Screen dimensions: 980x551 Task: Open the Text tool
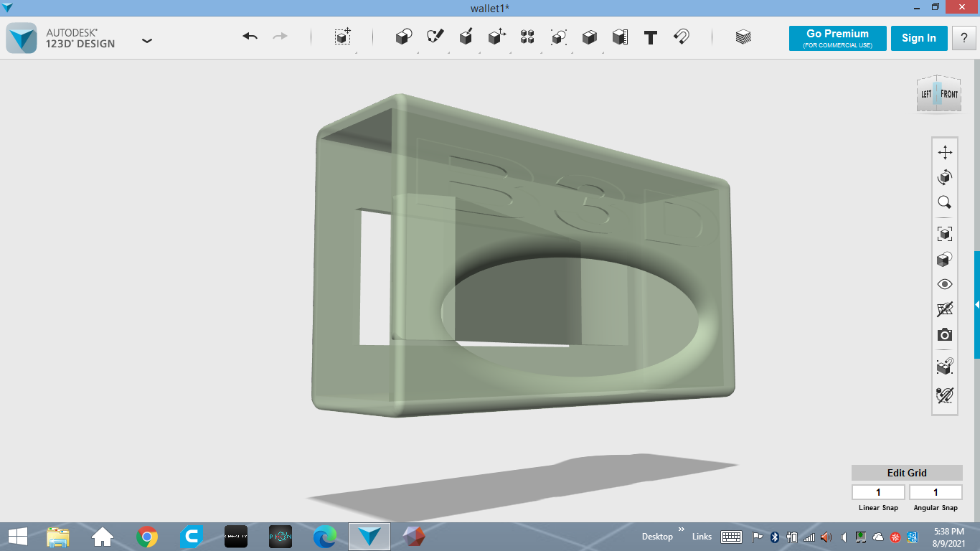[x=650, y=37]
